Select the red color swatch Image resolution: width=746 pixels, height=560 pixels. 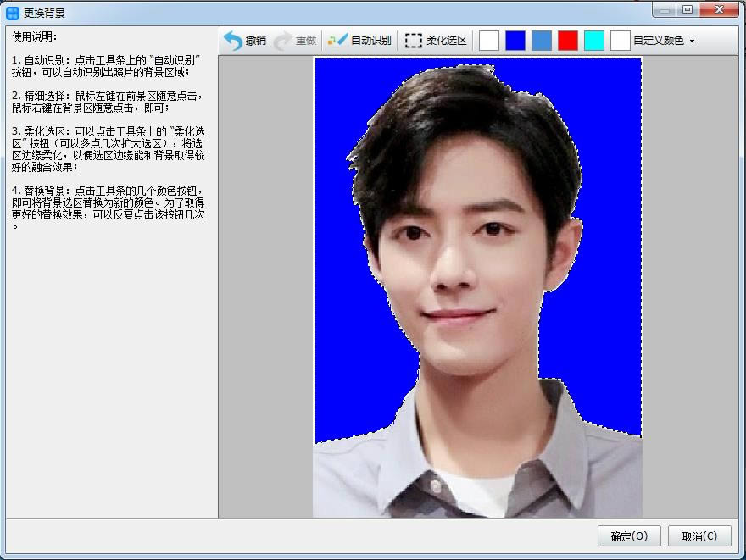point(568,41)
